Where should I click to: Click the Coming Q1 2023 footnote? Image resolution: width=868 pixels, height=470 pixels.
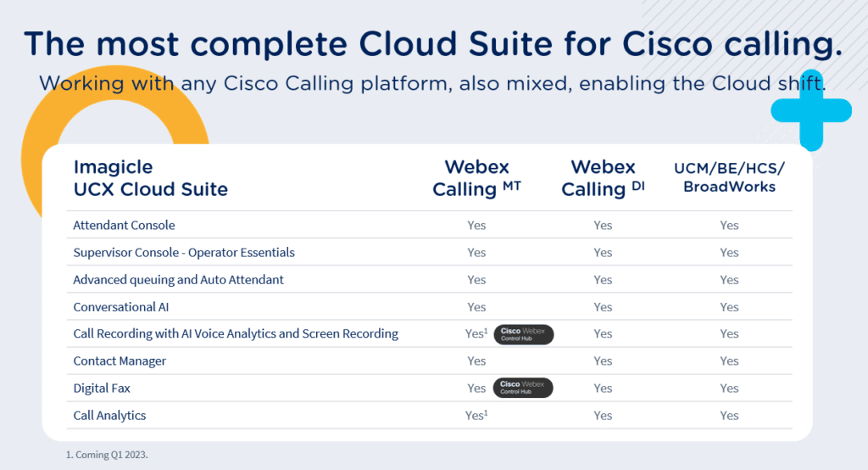(106, 455)
